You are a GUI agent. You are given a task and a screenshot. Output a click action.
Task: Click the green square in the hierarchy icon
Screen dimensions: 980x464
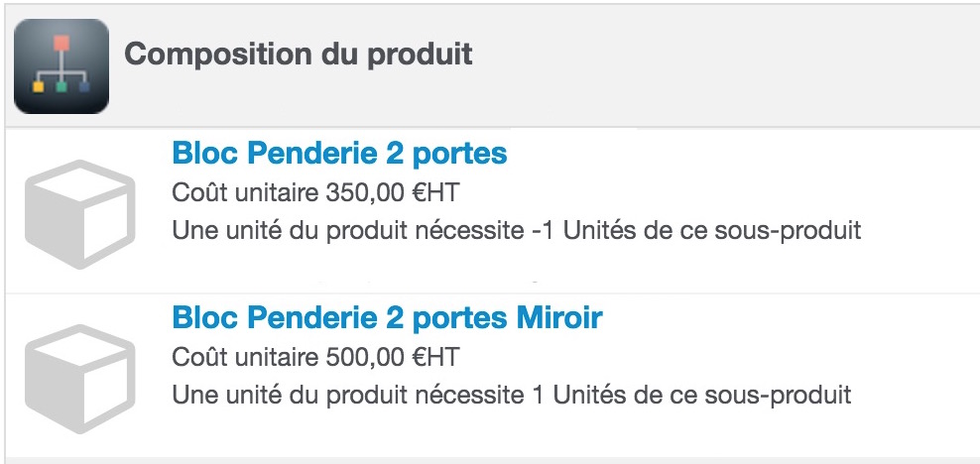pos(61,86)
